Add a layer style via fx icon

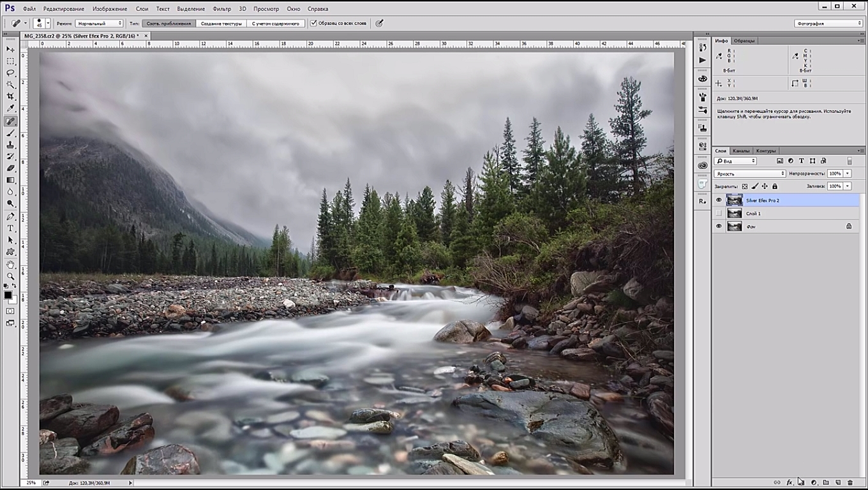[789, 483]
